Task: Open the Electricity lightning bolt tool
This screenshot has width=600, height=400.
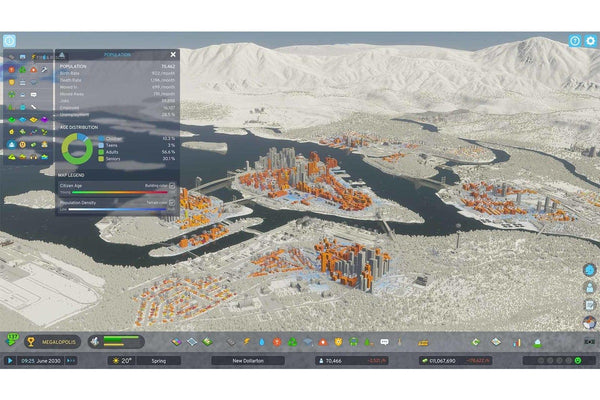Action: (246, 342)
